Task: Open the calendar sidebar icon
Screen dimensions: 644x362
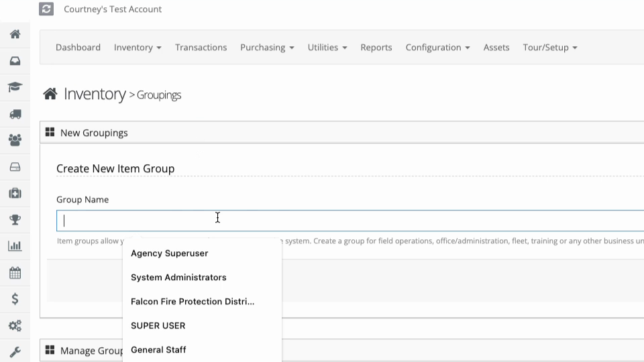Action: 15,273
